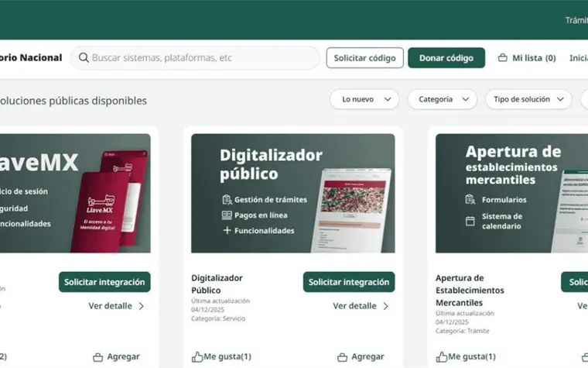588x368 pixels.
Task: Like Digitalizador Público with thumbs-up icon
Action: click(x=197, y=356)
